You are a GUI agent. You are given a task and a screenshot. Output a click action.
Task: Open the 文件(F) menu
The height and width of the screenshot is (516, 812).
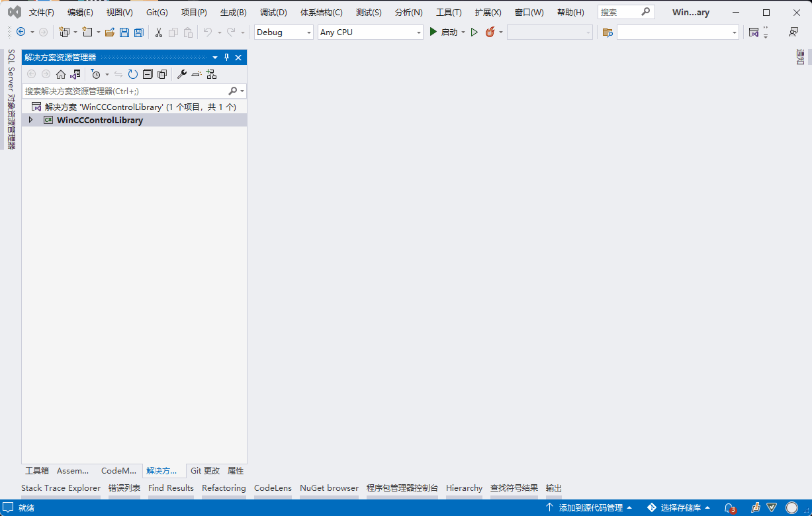click(42, 12)
